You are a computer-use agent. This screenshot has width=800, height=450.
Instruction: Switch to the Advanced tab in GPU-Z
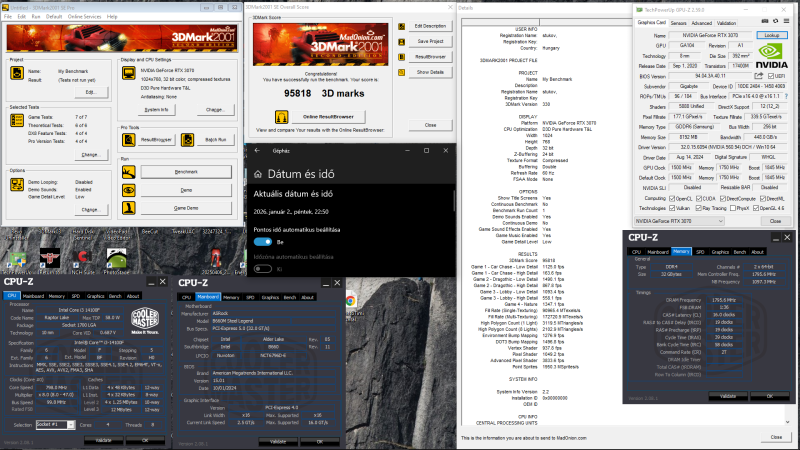(x=702, y=23)
